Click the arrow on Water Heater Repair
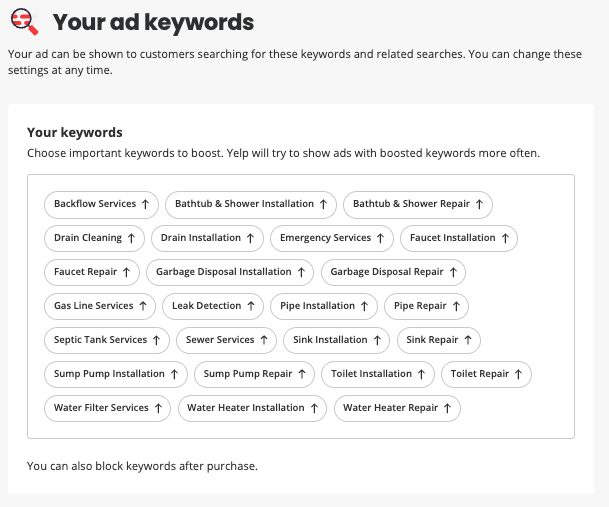This screenshot has height=507, width=609. pos(447,408)
